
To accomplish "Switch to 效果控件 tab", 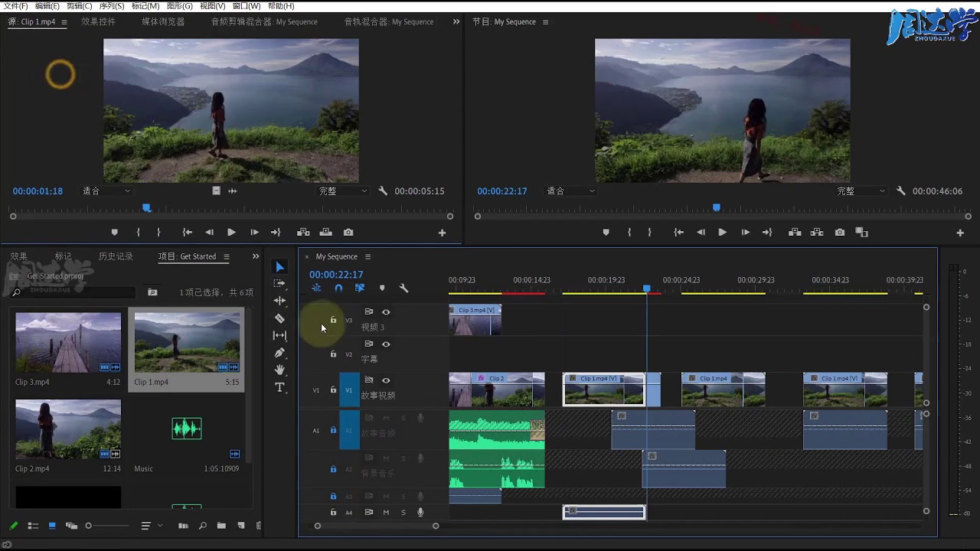I will click(99, 22).
